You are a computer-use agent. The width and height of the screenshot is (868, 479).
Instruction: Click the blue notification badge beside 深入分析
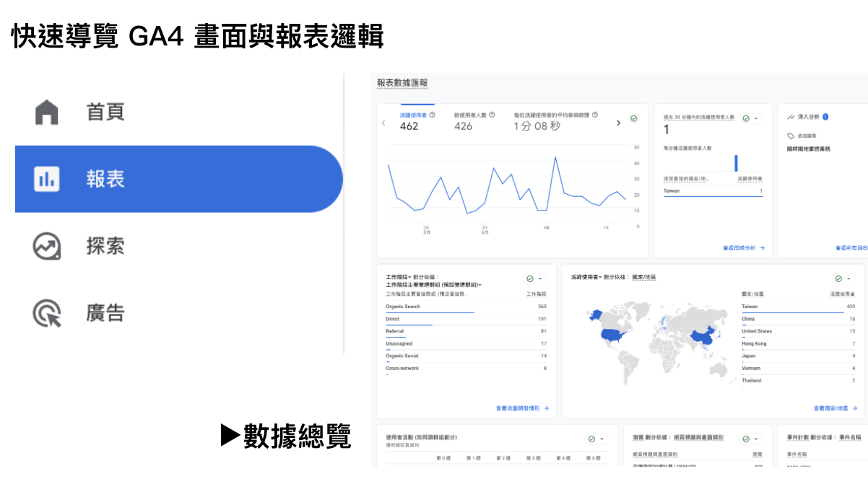coord(825,116)
